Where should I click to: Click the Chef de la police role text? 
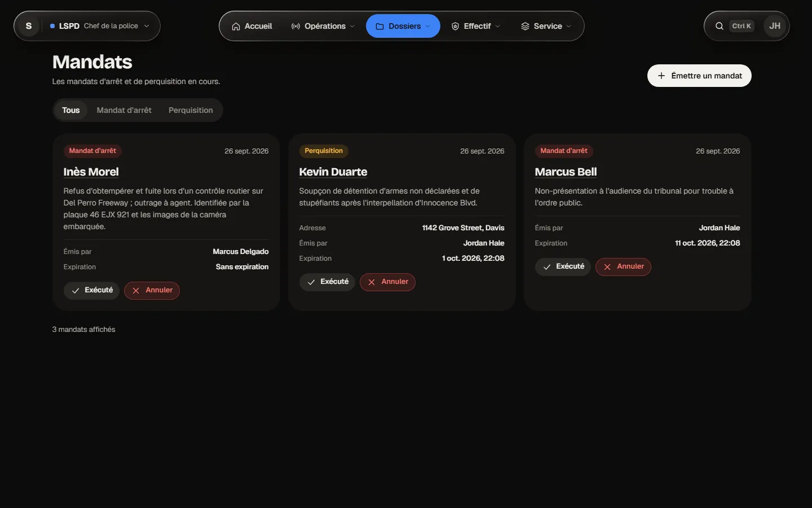(111, 26)
